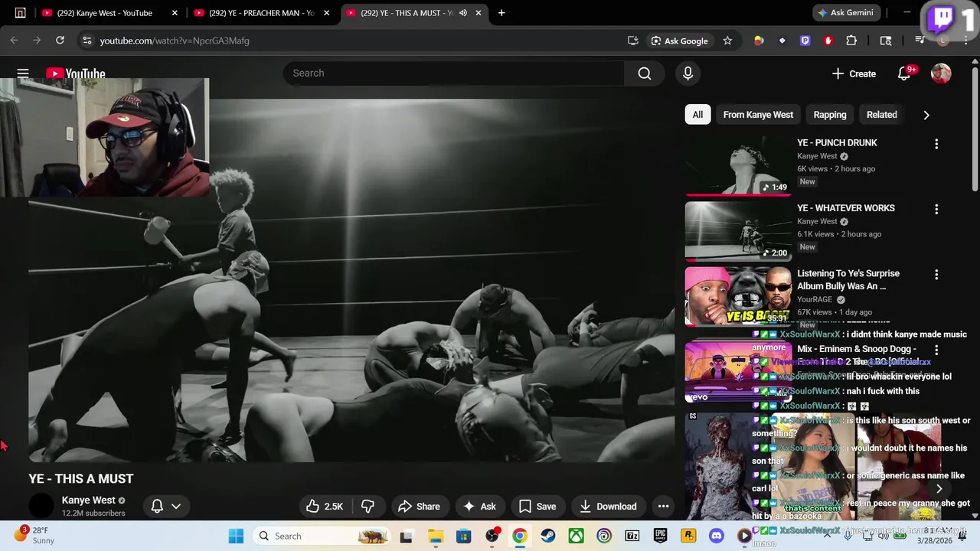The height and width of the screenshot is (551, 980).
Task: Select the Related filter chip
Action: tap(881, 115)
